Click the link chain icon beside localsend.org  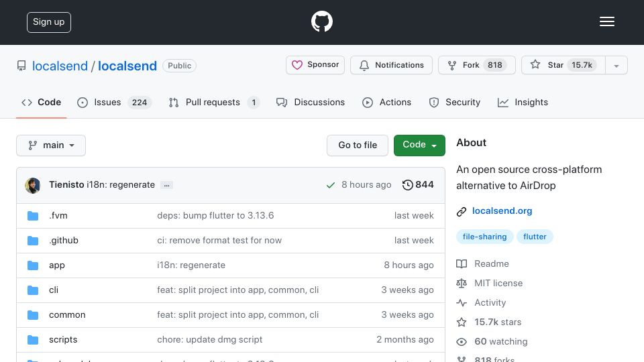[x=462, y=211]
